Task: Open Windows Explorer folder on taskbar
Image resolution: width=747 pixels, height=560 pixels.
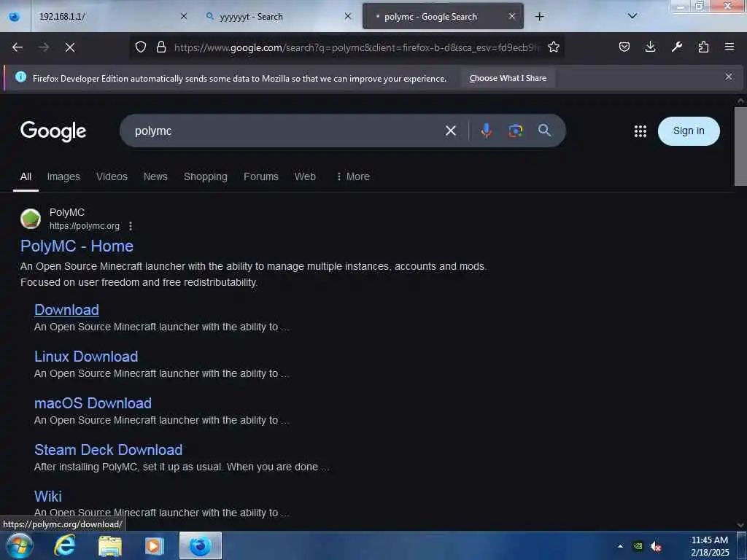Action: coord(110,546)
